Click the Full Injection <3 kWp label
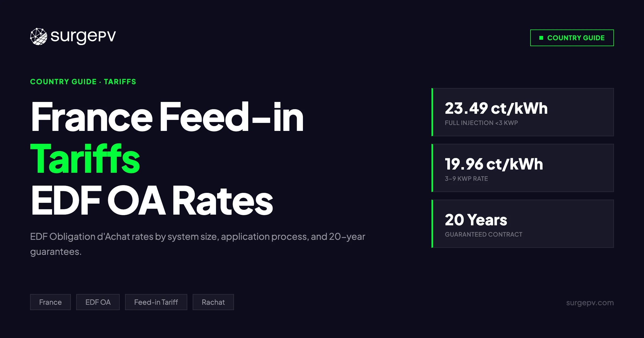The width and height of the screenshot is (644, 338). [x=481, y=123]
